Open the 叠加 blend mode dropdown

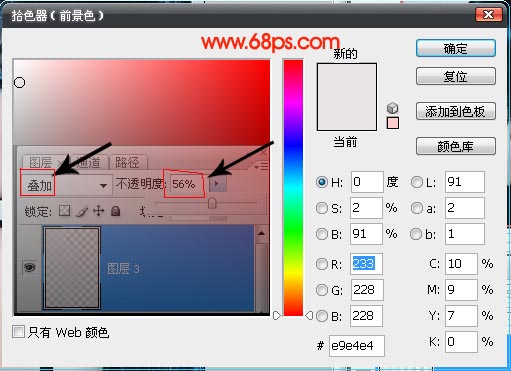66,185
